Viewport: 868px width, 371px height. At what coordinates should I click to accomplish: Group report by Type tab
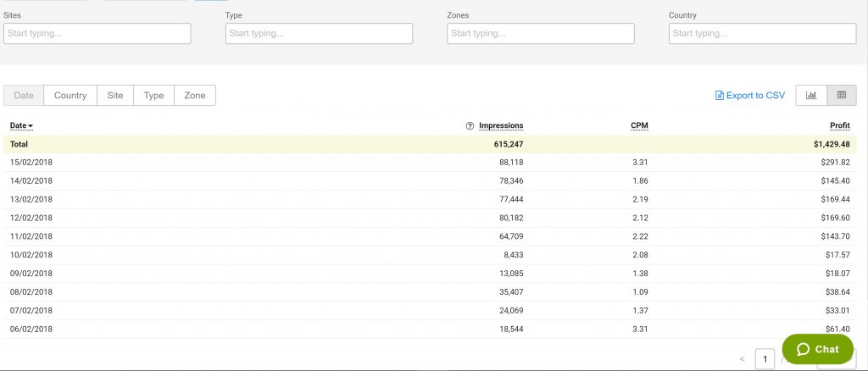[x=153, y=96]
